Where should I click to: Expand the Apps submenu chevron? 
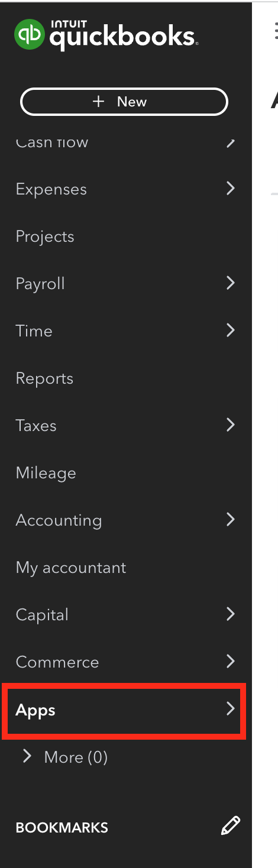tap(231, 709)
